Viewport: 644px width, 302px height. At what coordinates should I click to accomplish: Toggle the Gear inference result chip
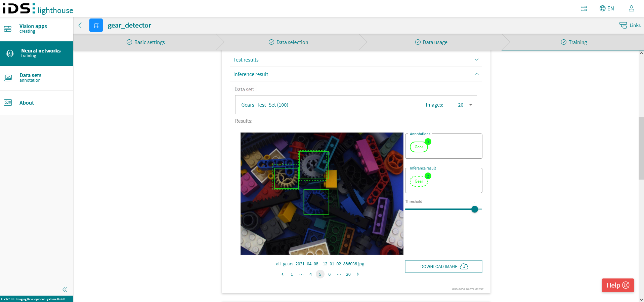click(419, 181)
